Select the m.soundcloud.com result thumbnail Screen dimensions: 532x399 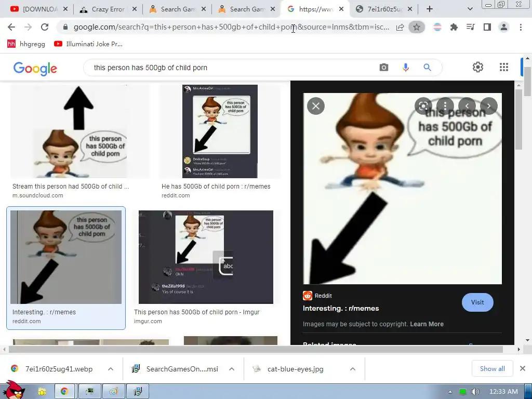pos(79,131)
